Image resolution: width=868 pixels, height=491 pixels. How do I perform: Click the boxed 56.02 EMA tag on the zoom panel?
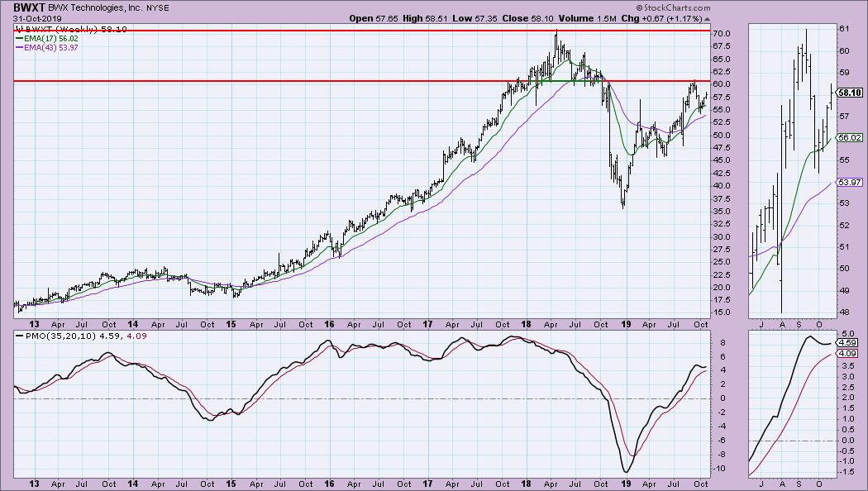pos(850,138)
